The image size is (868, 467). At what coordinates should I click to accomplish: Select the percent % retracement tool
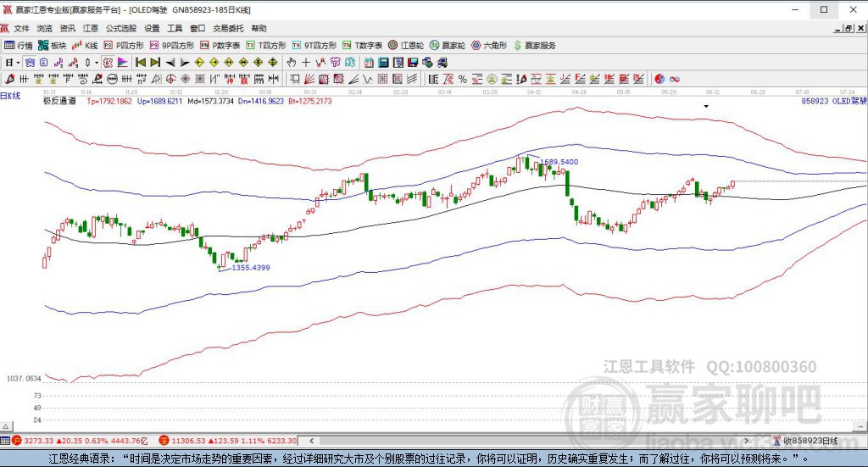coord(462,79)
